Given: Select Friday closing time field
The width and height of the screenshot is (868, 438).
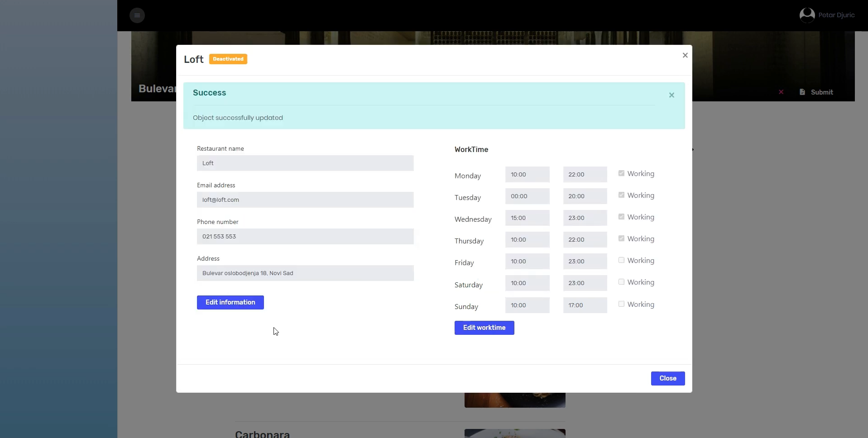Looking at the screenshot, I should (x=585, y=261).
